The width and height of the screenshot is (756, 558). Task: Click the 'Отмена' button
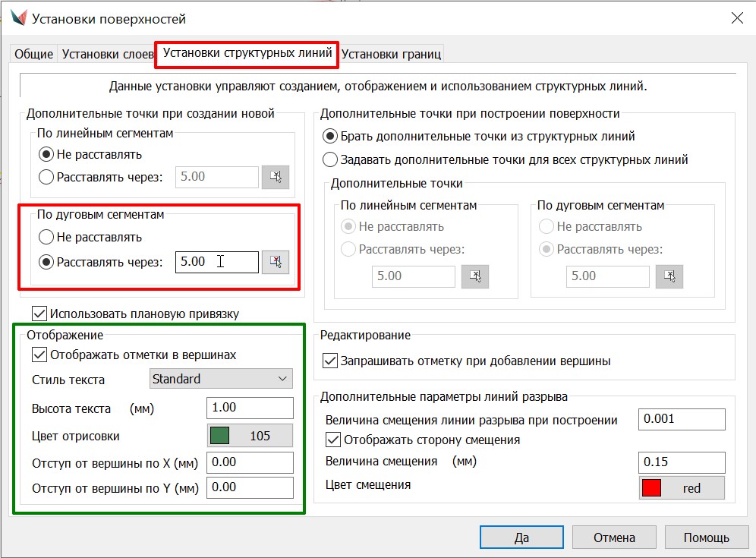[614, 538]
